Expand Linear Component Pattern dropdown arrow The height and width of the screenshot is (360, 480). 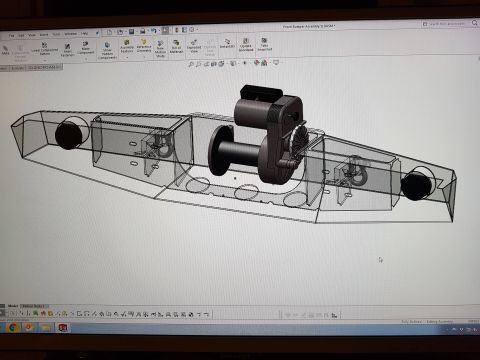click(x=45, y=60)
